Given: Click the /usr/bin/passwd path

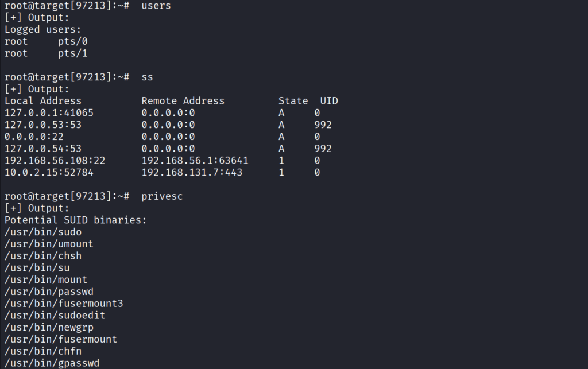Looking at the screenshot, I should pyautogui.click(x=49, y=292).
